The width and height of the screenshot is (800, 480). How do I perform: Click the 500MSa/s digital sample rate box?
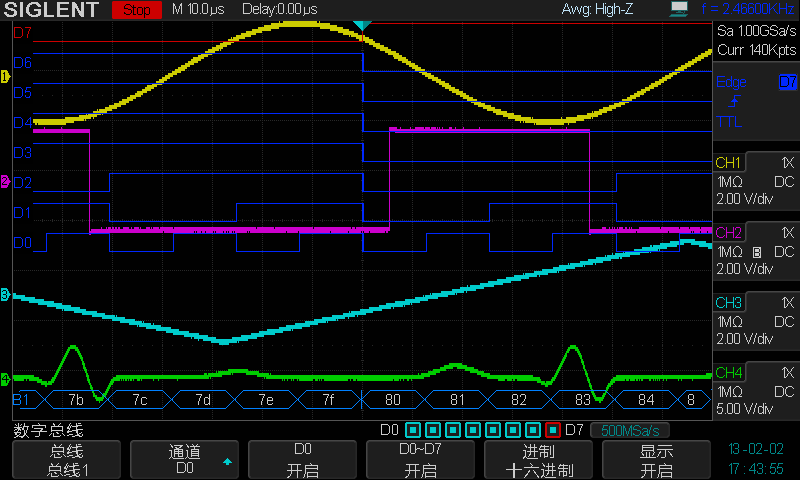click(629, 431)
